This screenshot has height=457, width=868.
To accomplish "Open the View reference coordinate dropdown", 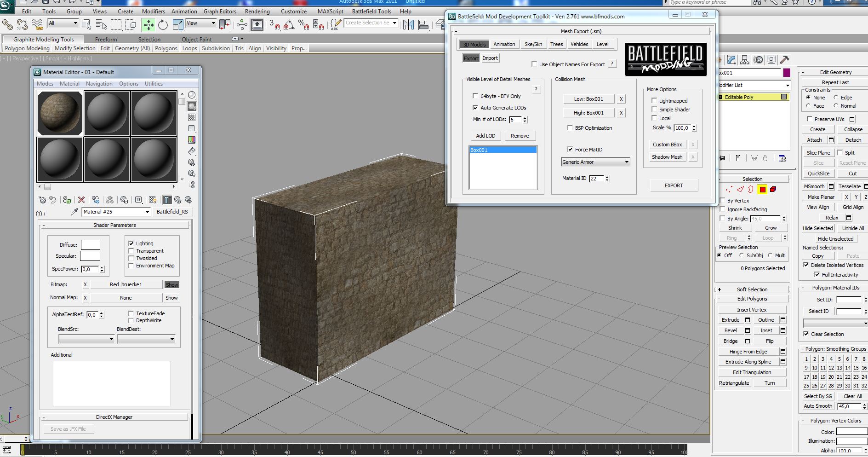I will click(201, 23).
